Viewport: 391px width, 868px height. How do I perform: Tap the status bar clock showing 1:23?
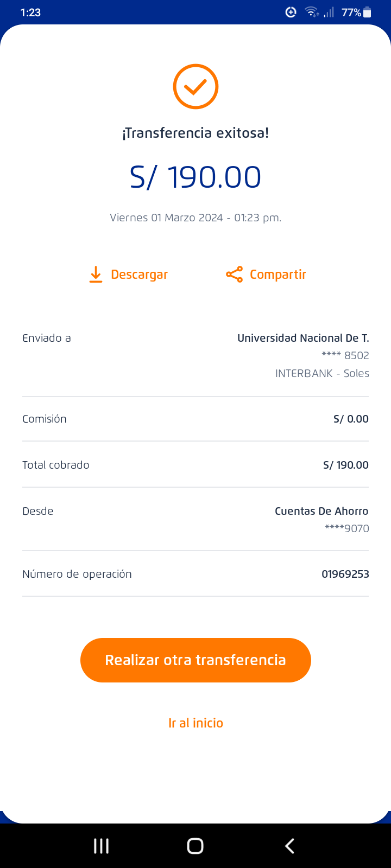(30, 12)
